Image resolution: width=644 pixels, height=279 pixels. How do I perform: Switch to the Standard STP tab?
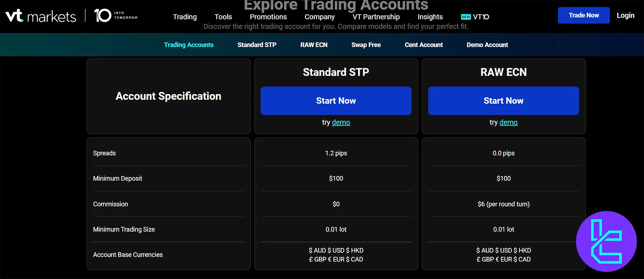(257, 45)
